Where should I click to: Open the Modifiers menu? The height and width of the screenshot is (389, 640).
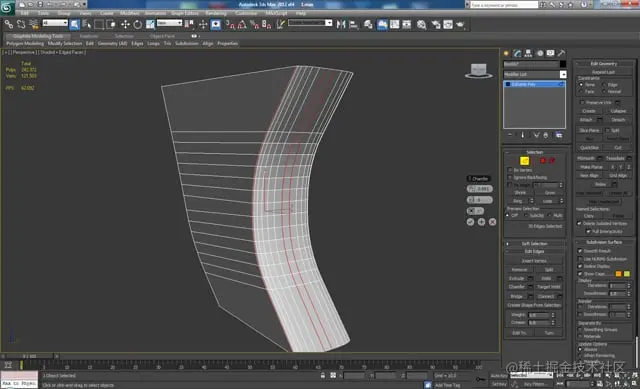click(x=130, y=13)
